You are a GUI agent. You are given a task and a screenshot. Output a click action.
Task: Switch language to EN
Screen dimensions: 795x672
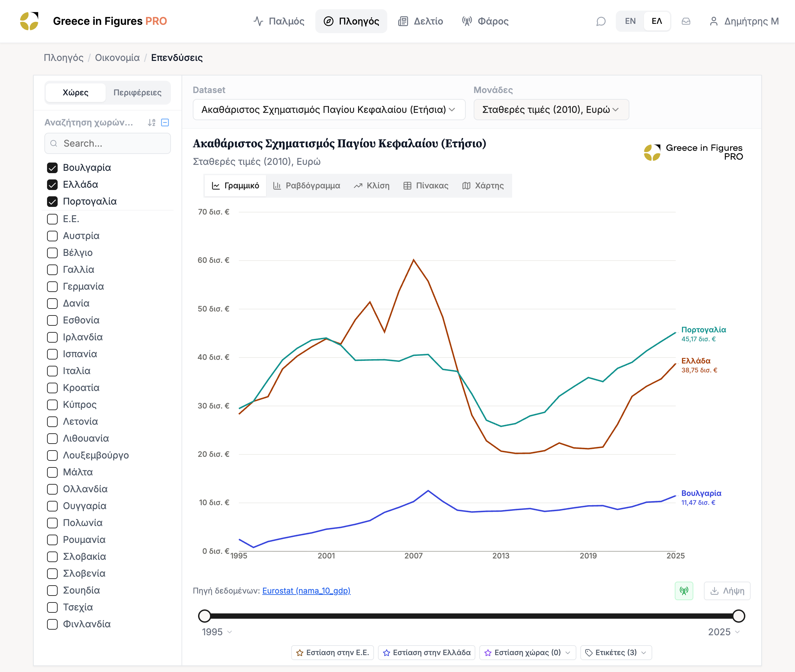(x=630, y=21)
